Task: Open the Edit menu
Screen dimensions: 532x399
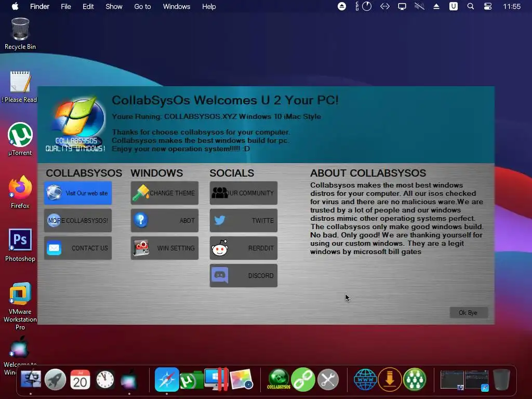Action: pos(88,6)
